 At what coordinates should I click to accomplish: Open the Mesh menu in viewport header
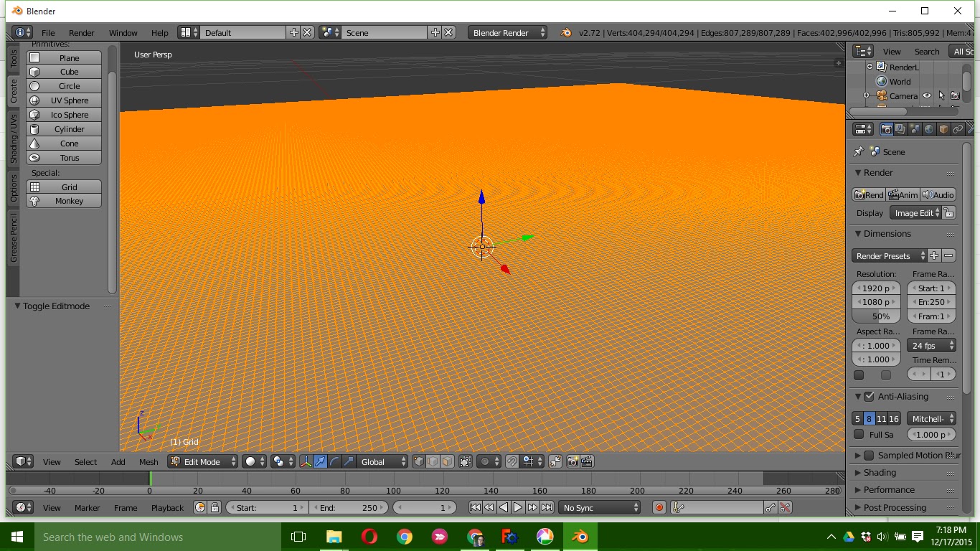pos(149,461)
